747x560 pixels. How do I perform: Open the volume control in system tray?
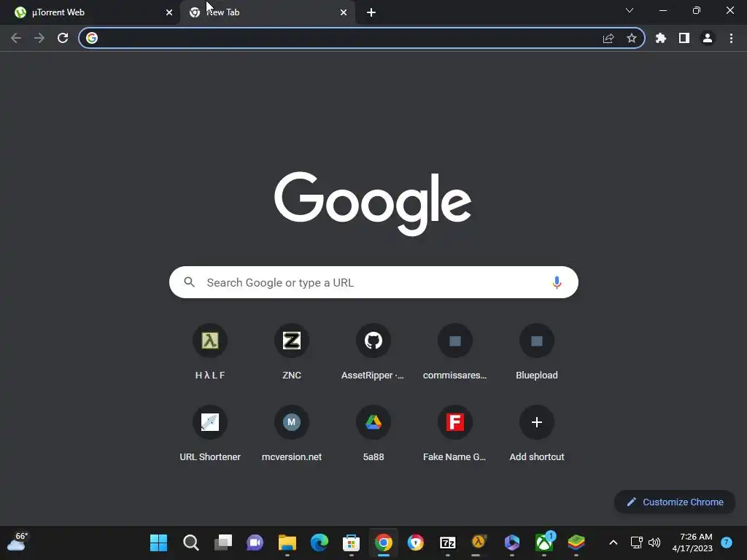[654, 542]
